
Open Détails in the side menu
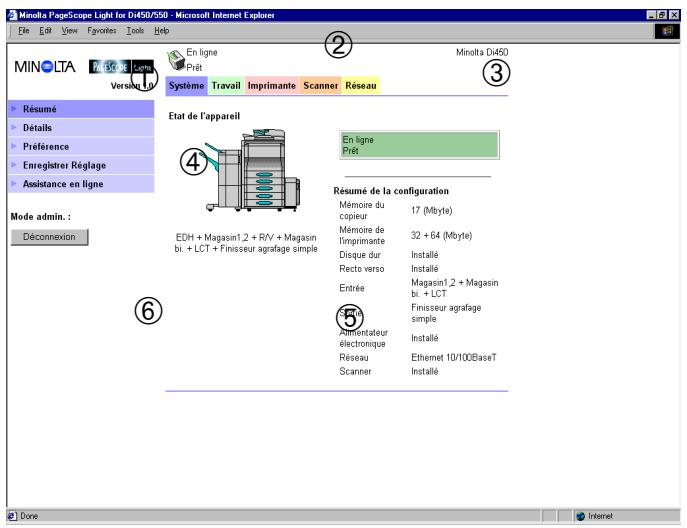(x=81, y=128)
